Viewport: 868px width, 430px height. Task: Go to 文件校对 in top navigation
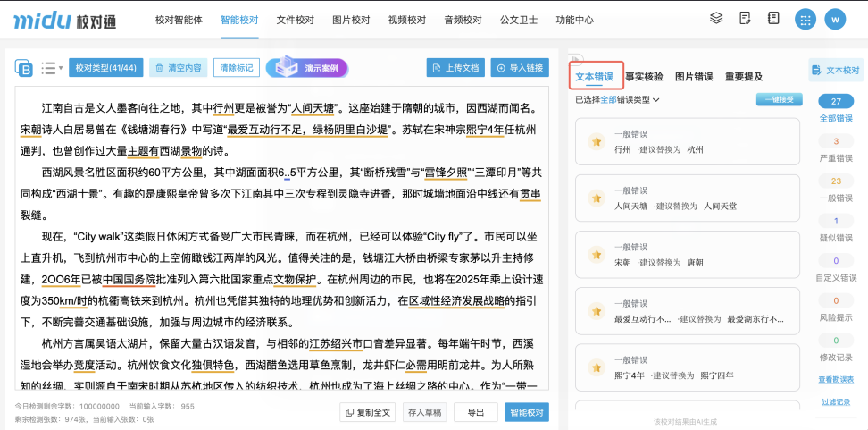(x=295, y=20)
